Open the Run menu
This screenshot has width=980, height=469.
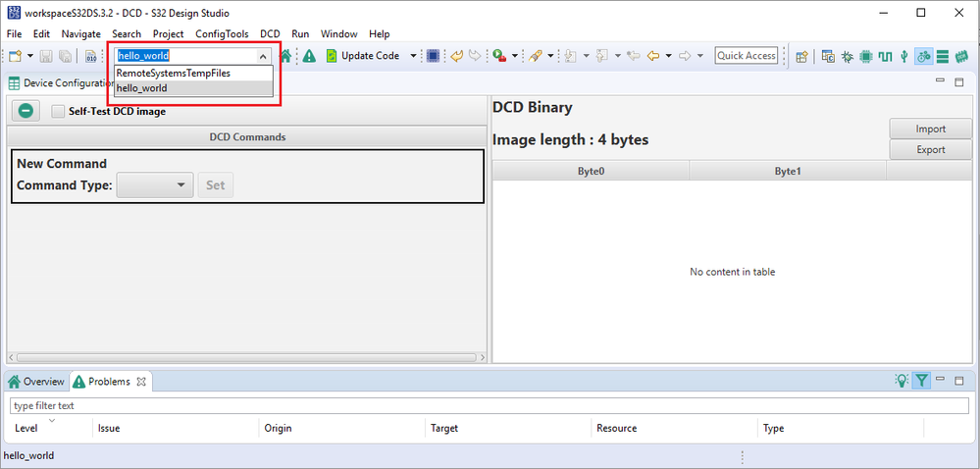(x=300, y=33)
